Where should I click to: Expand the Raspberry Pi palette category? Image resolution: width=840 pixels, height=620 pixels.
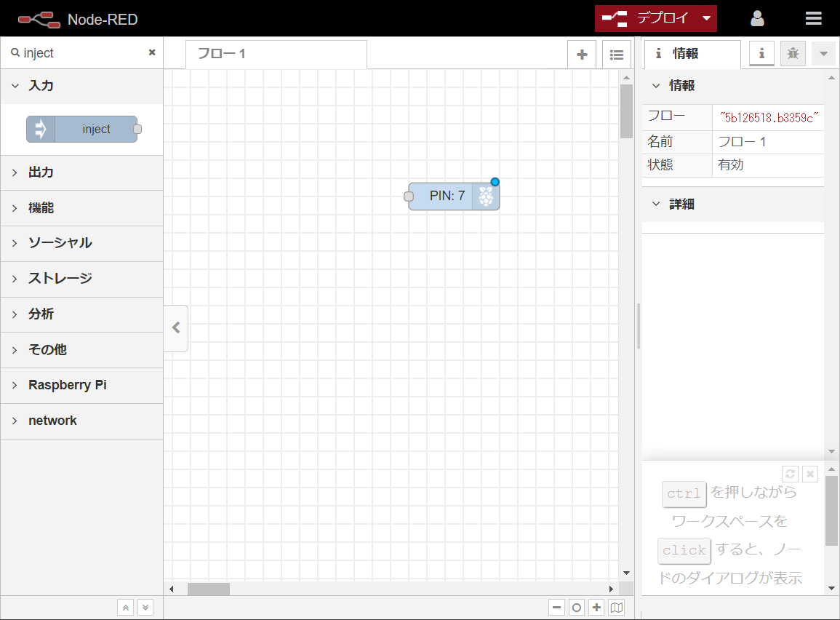click(x=82, y=385)
